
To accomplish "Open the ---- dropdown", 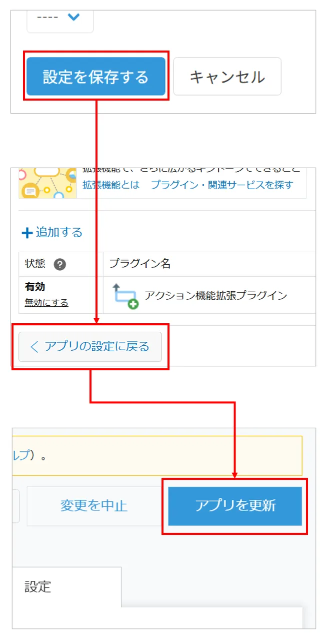I will click(x=60, y=20).
